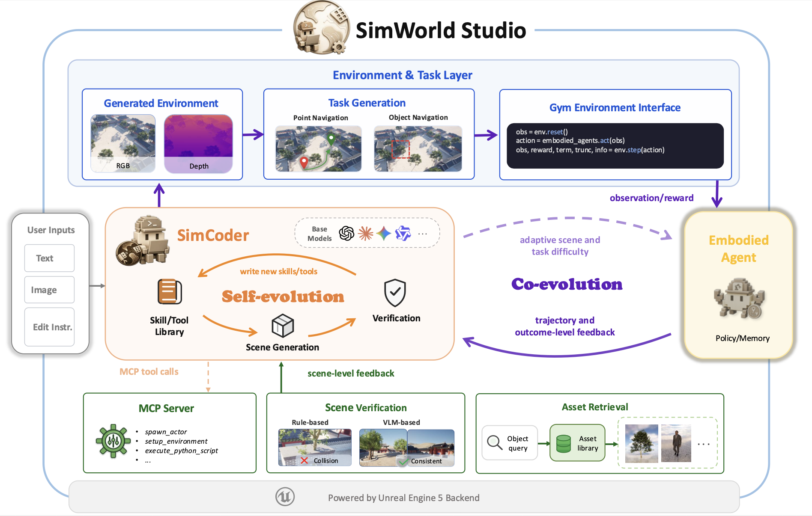The width and height of the screenshot is (812, 516).
Task: Click the Asset library database icon
Action: [563, 444]
